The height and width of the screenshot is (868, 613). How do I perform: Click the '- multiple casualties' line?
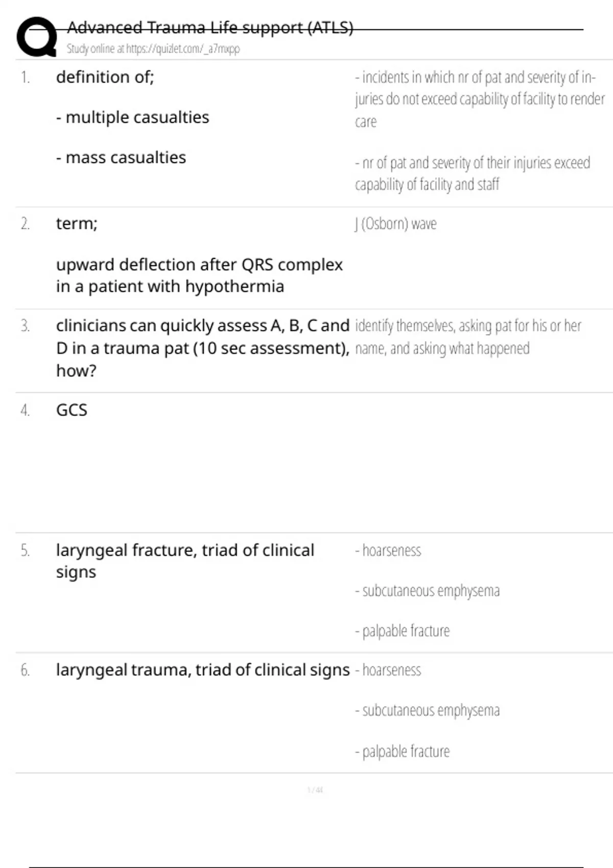click(x=132, y=117)
